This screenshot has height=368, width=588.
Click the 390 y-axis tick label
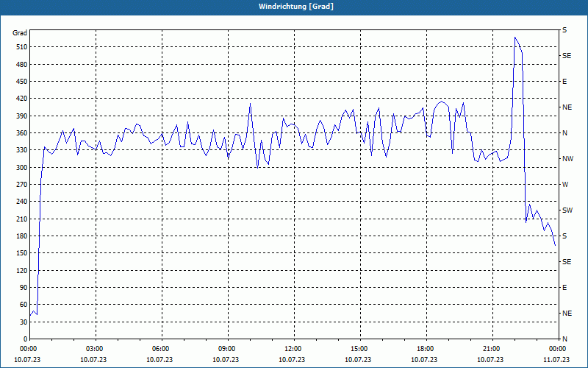click(x=22, y=116)
